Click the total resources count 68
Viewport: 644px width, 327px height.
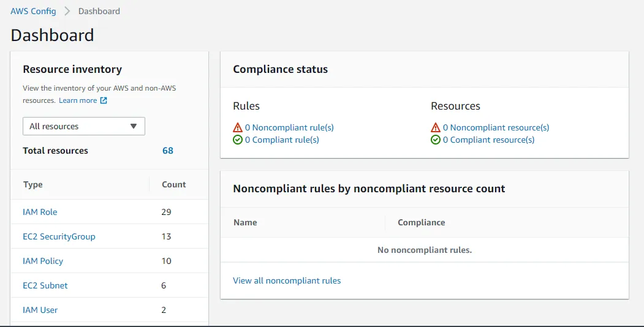tap(168, 151)
